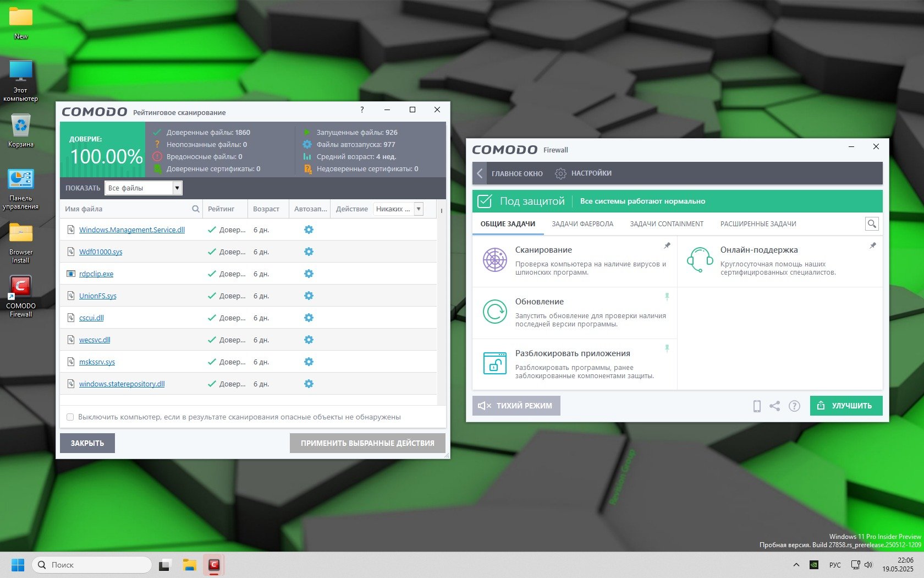Switch to the Firewall Tasks tab
Image resolution: width=924 pixels, height=578 pixels.
pos(582,224)
